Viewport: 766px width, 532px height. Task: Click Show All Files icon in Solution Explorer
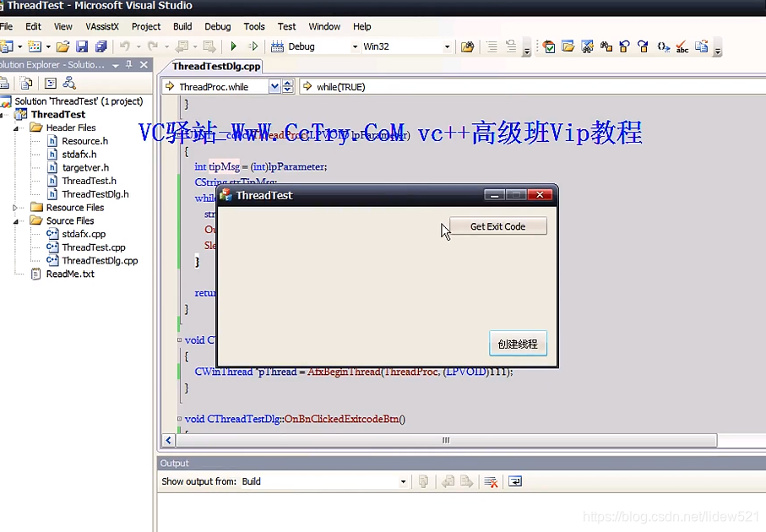(26, 84)
